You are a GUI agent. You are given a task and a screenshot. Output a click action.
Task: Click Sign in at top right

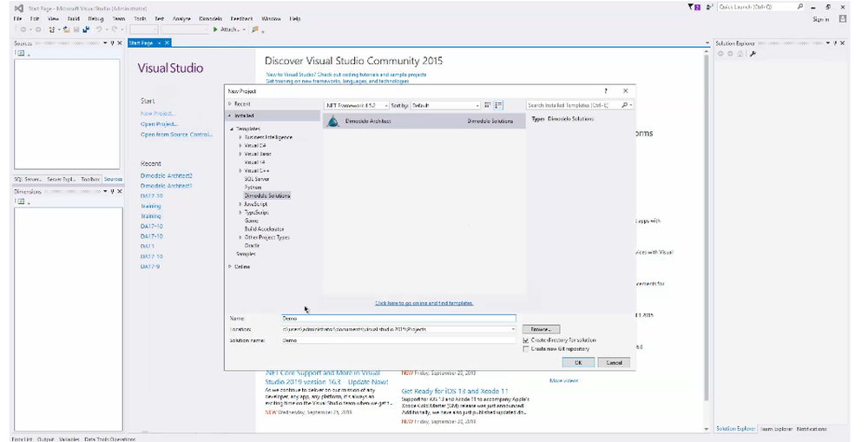[x=820, y=19]
